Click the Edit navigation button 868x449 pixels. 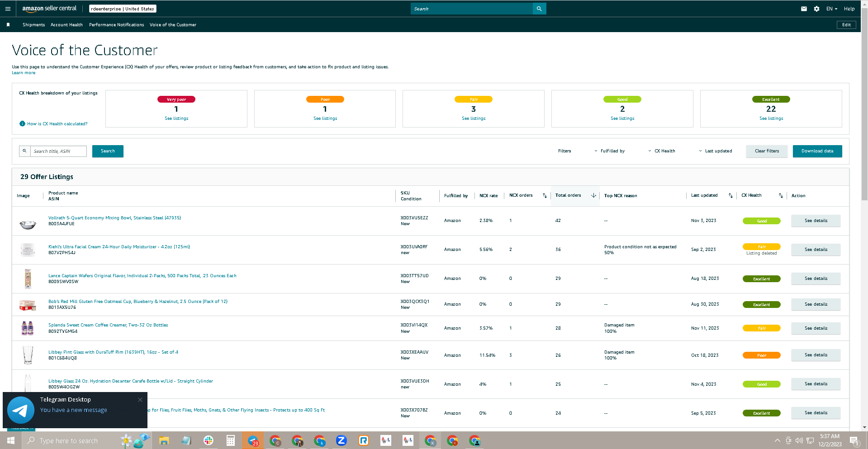tap(846, 25)
